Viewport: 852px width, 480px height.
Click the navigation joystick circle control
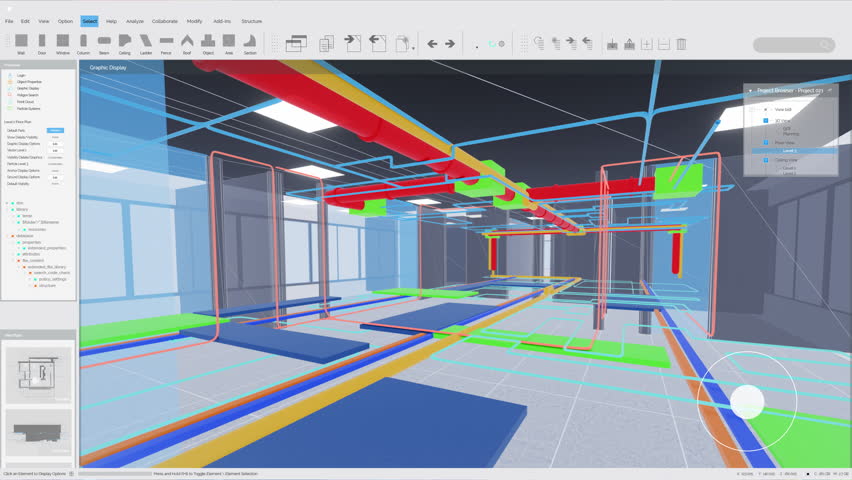click(747, 402)
